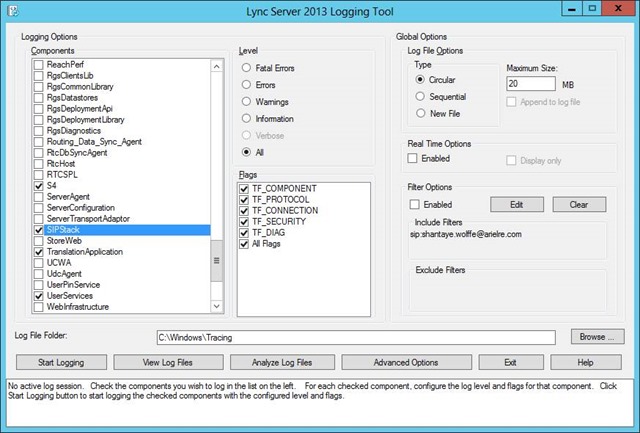Check the RgsClientsLib component
The width and height of the screenshot is (640, 433).
(x=39, y=75)
